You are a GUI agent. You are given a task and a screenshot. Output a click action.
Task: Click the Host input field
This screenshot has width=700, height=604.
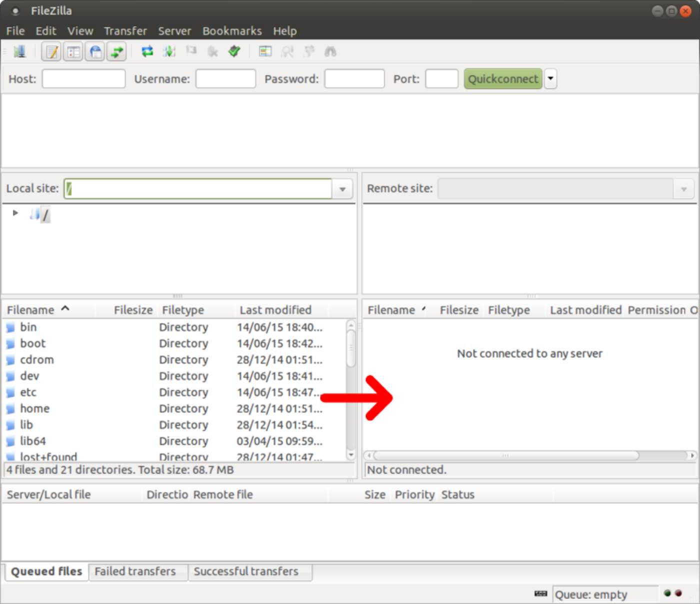point(83,79)
